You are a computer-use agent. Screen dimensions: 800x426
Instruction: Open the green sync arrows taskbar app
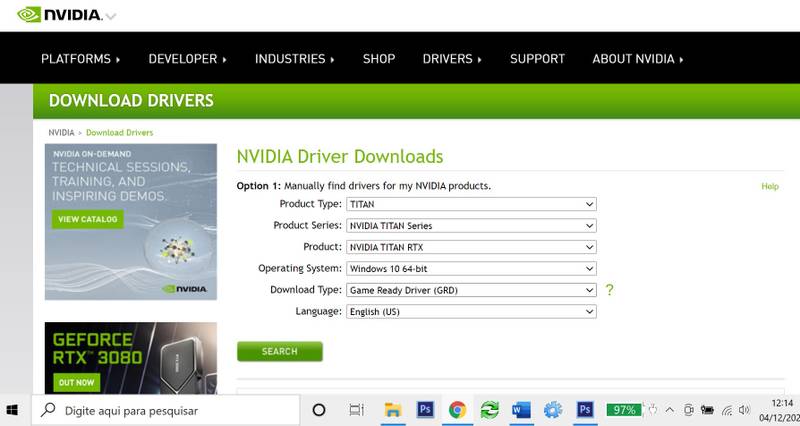[x=489, y=410]
